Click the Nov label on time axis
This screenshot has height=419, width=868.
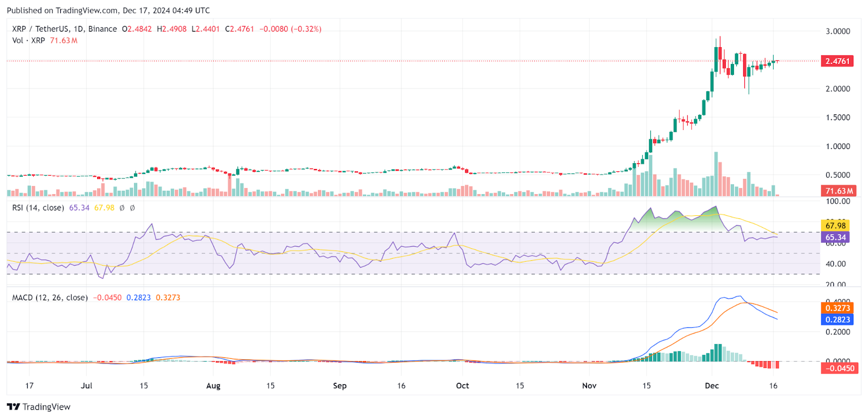(589, 386)
